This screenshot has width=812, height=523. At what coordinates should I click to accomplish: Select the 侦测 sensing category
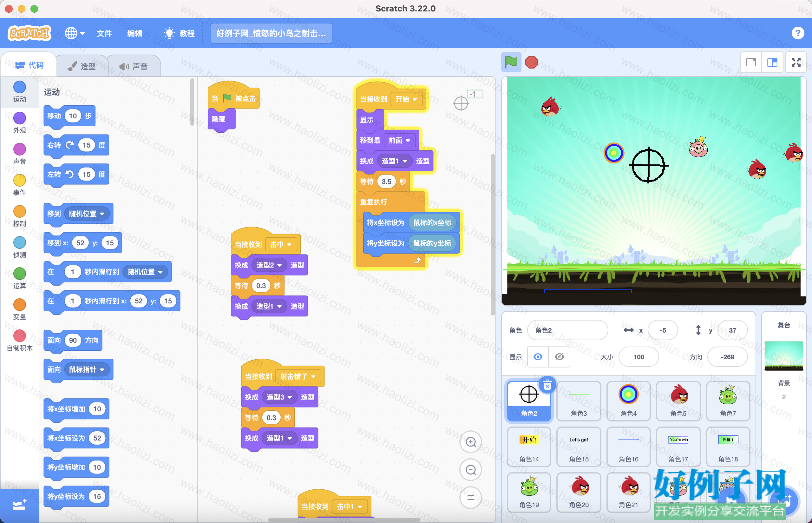tap(20, 247)
